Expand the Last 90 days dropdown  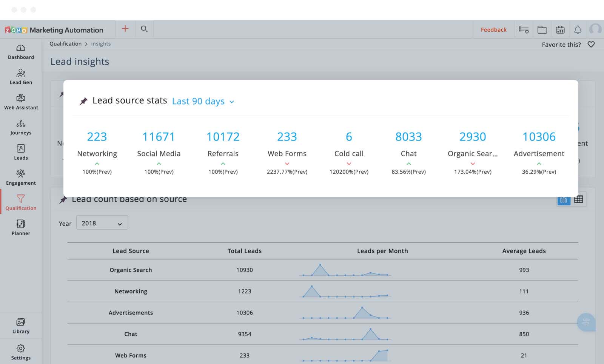(x=203, y=101)
